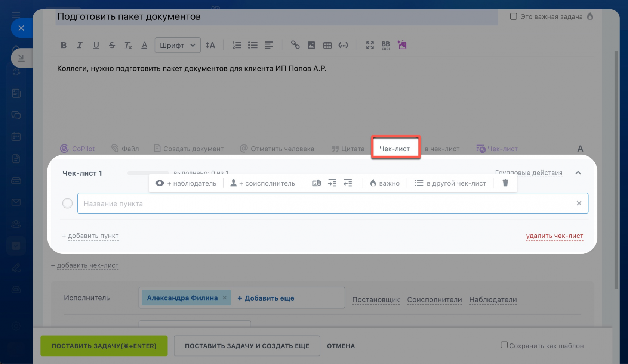Insert a link in the description
The height and width of the screenshot is (364, 628).
295,45
